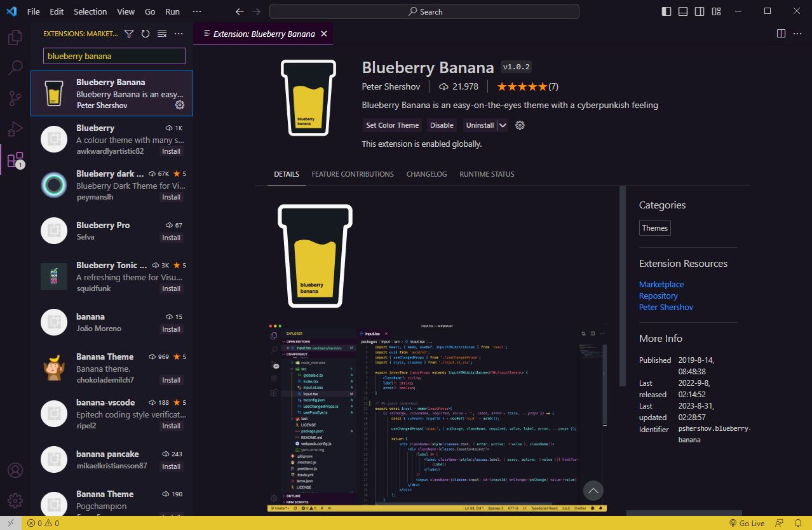Open extensions view more actions menu

[179, 34]
